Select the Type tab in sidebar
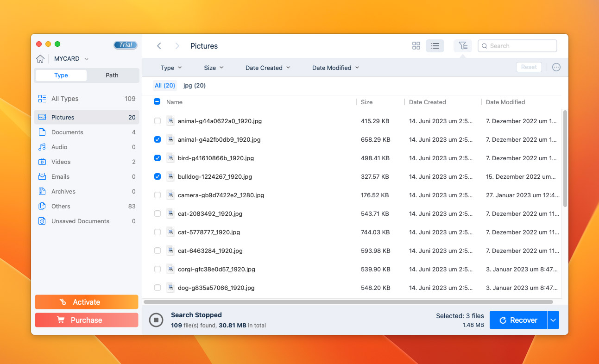Image resolution: width=599 pixels, height=364 pixels. [61, 75]
